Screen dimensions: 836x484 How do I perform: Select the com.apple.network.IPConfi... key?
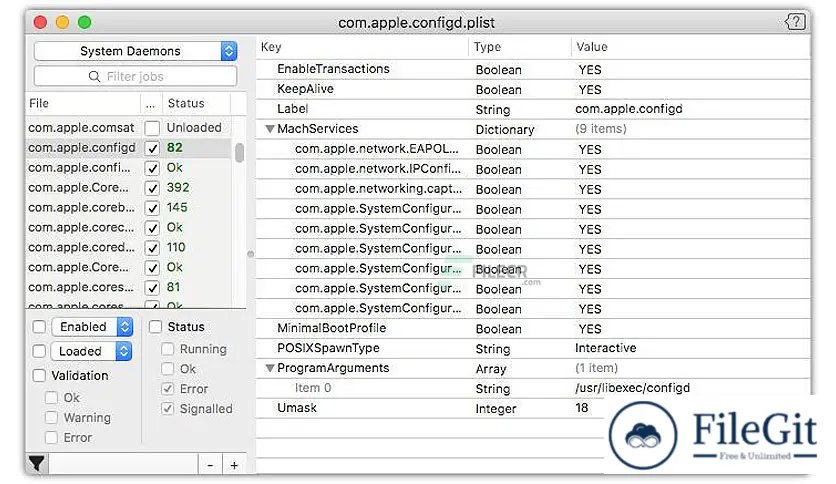pos(378,169)
